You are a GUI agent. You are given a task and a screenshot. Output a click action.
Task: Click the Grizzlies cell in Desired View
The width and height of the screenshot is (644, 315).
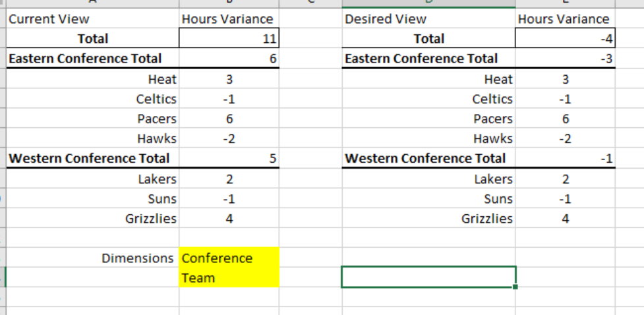[428, 219]
